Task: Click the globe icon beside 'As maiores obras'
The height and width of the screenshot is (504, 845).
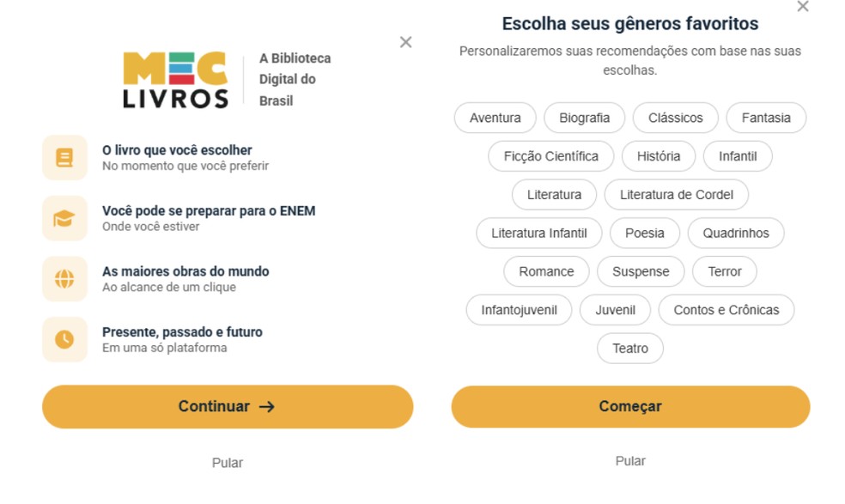Action: pos(64,279)
